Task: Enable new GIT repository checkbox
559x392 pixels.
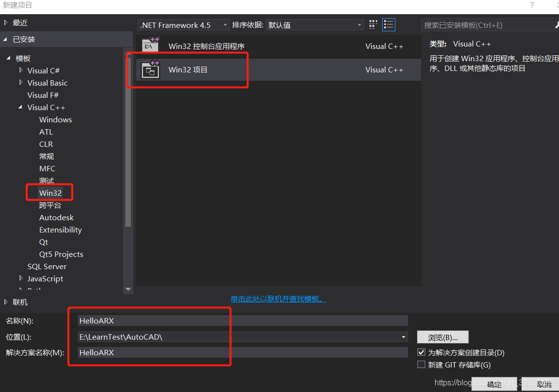Action: [x=421, y=364]
